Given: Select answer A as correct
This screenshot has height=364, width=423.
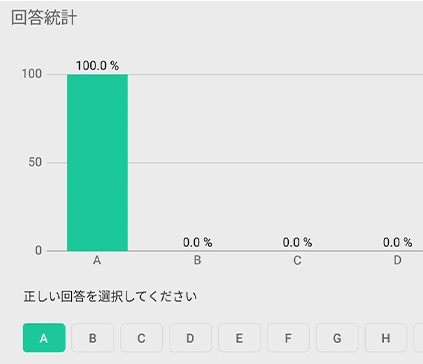Looking at the screenshot, I should 44,338.
